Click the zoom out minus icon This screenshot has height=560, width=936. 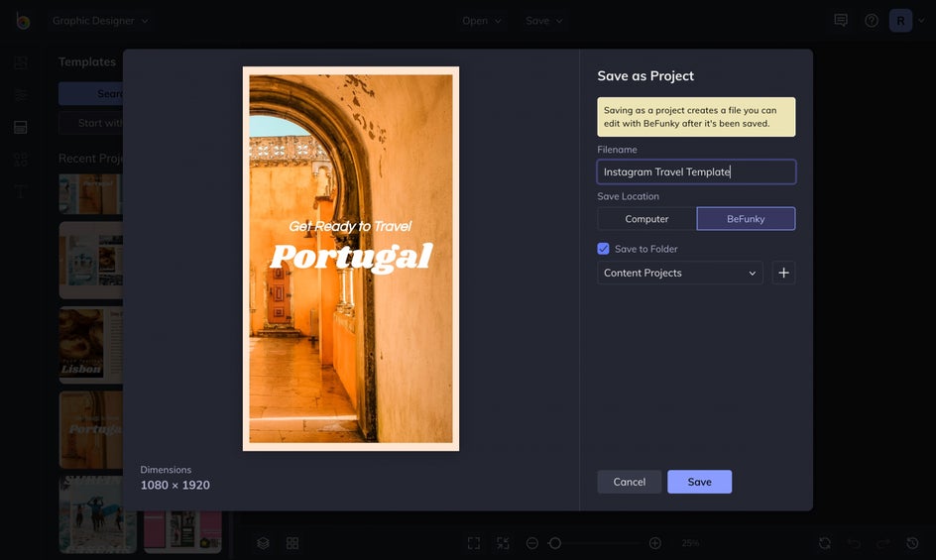point(532,543)
